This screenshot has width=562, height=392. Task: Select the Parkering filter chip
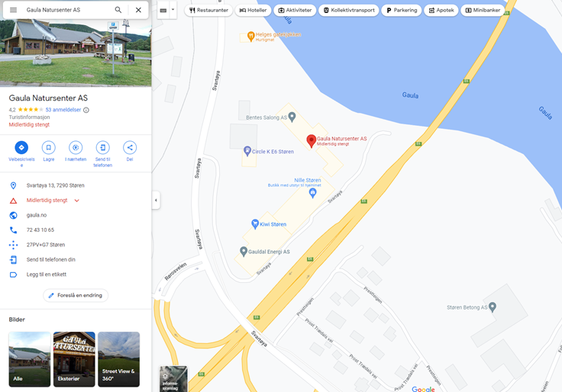click(x=402, y=10)
